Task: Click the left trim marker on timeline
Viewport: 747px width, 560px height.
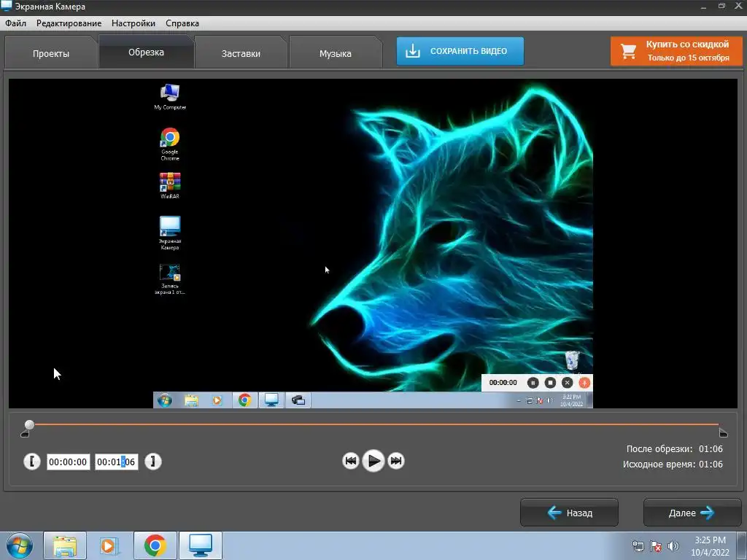Action: (x=25, y=433)
